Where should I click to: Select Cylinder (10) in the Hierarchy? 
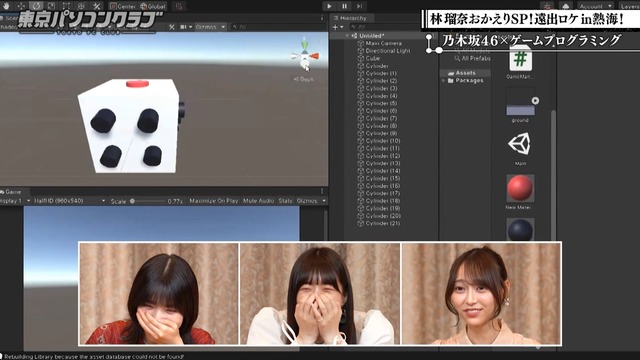coord(383,141)
